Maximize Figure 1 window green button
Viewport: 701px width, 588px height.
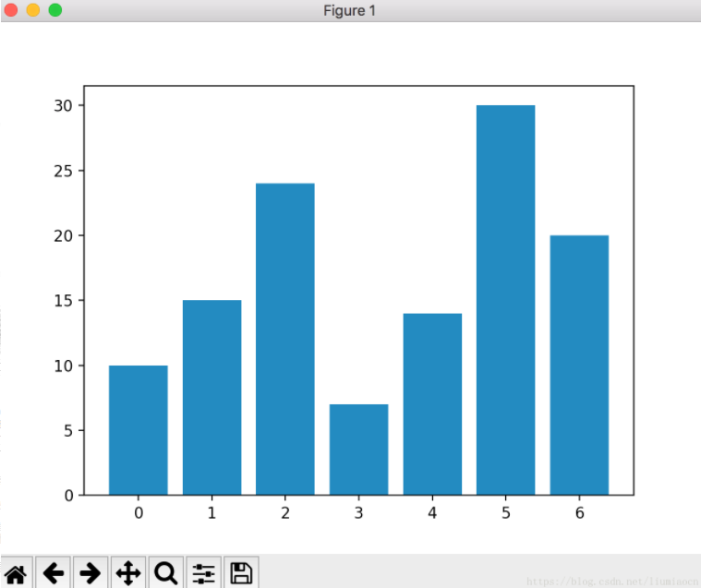(55, 10)
